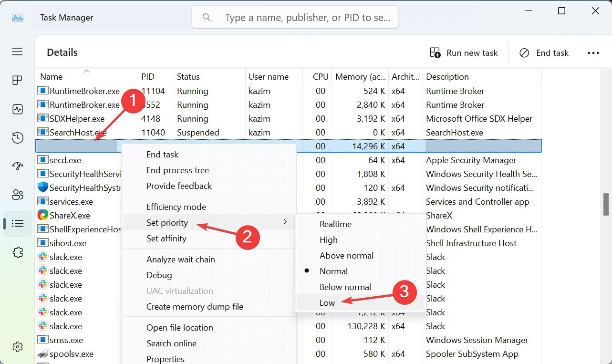
Task: Click Microsoft Office SDX Helper description
Action: [479, 119]
